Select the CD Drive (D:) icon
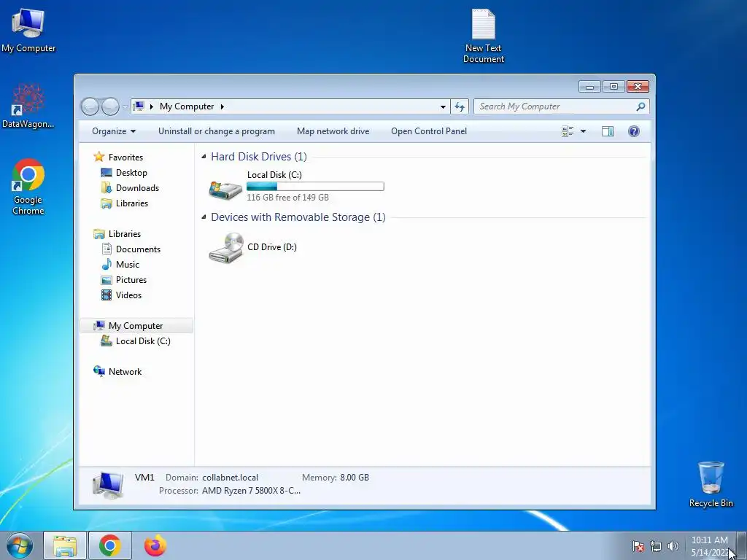 click(226, 247)
